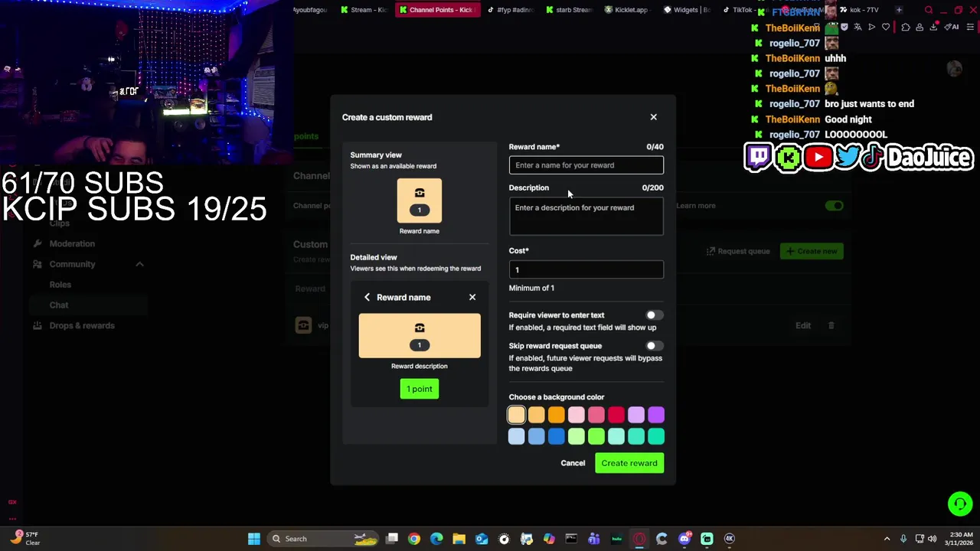Select the highlighted peach background swatch
This screenshot has width=980, height=551.
coord(517,415)
